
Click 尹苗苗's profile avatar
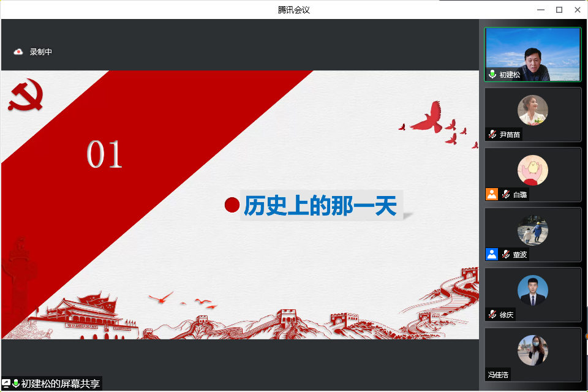(x=532, y=110)
